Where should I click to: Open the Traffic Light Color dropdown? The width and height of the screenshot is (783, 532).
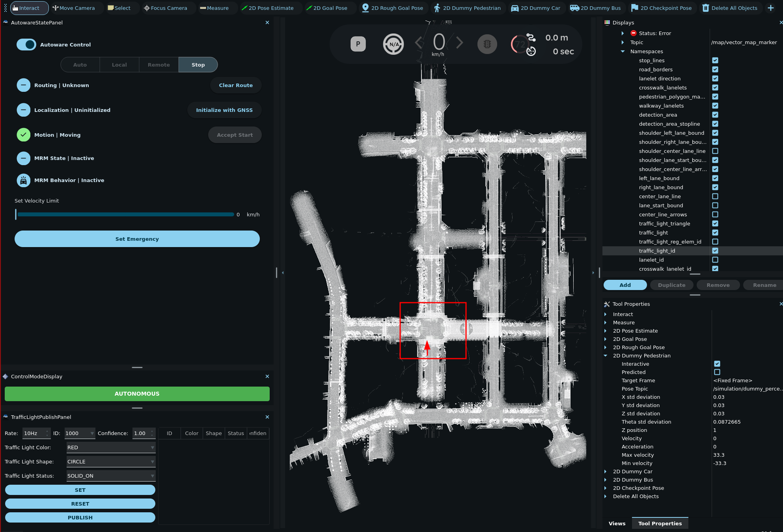(111, 447)
